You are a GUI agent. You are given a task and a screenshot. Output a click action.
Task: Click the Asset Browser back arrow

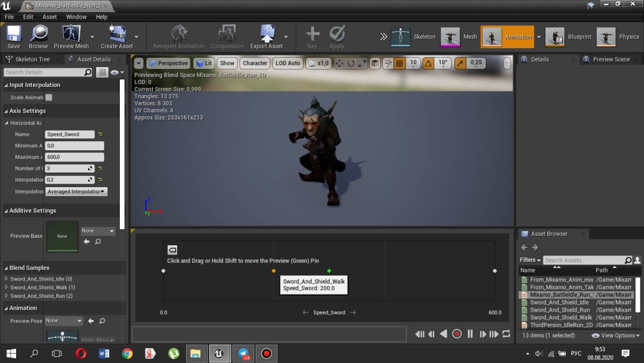pyautogui.click(x=524, y=247)
